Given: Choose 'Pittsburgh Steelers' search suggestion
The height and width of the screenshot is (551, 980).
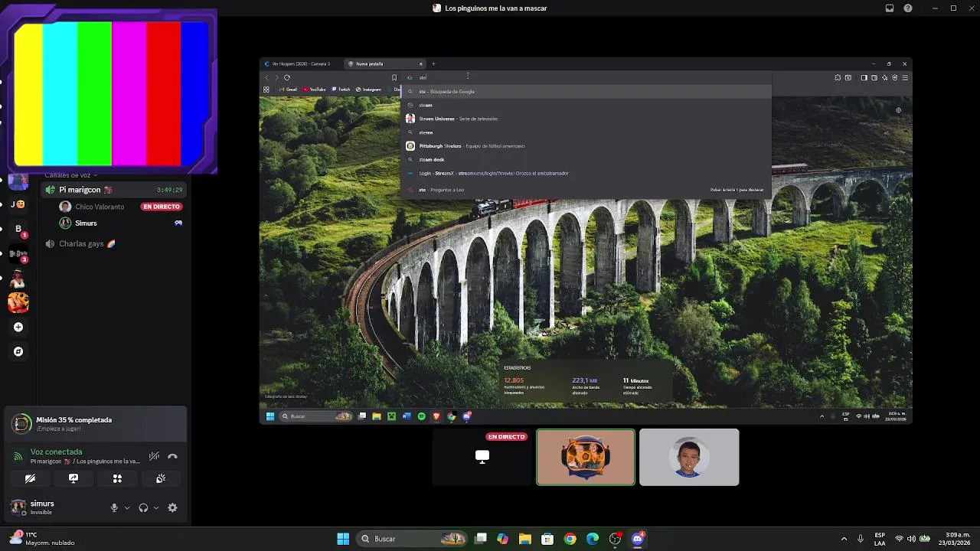Looking at the screenshot, I should tap(586, 146).
